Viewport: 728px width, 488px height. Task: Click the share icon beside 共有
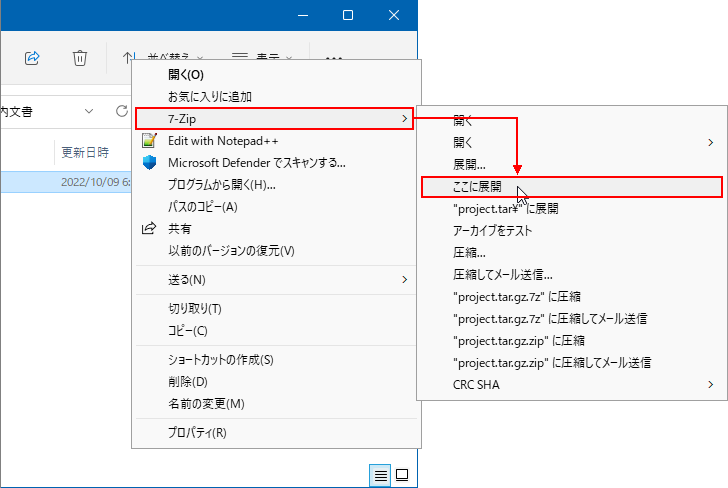click(149, 228)
